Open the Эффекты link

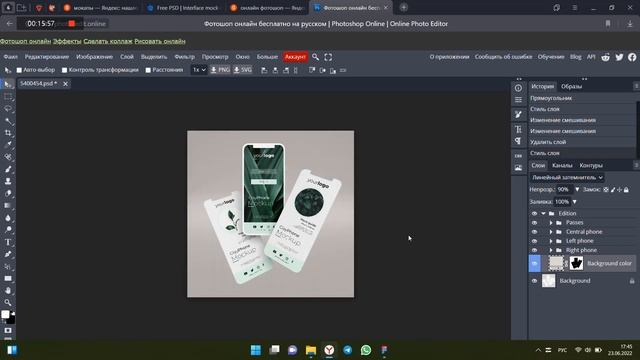pyautogui.click(x=67, y=41)
